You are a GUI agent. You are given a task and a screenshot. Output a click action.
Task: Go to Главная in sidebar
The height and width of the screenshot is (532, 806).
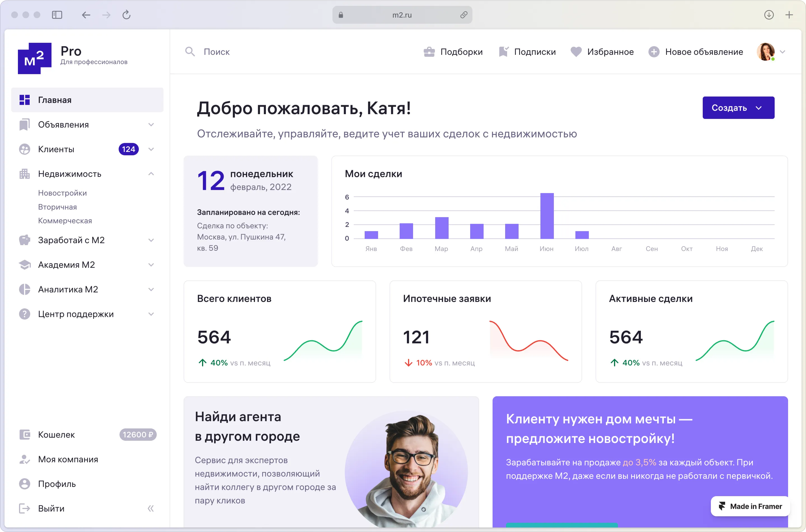(x=54, y=100)
